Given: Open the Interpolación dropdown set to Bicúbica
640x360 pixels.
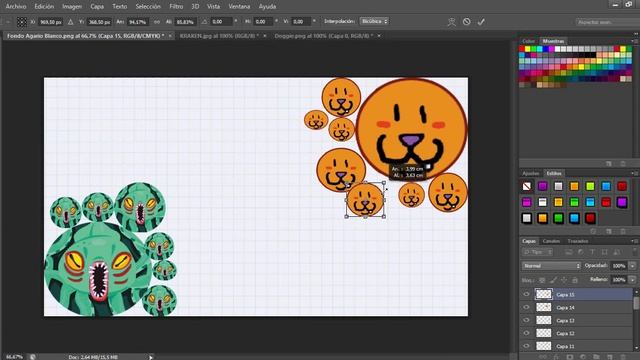Looking at the screenshot, I should point(374,21).
